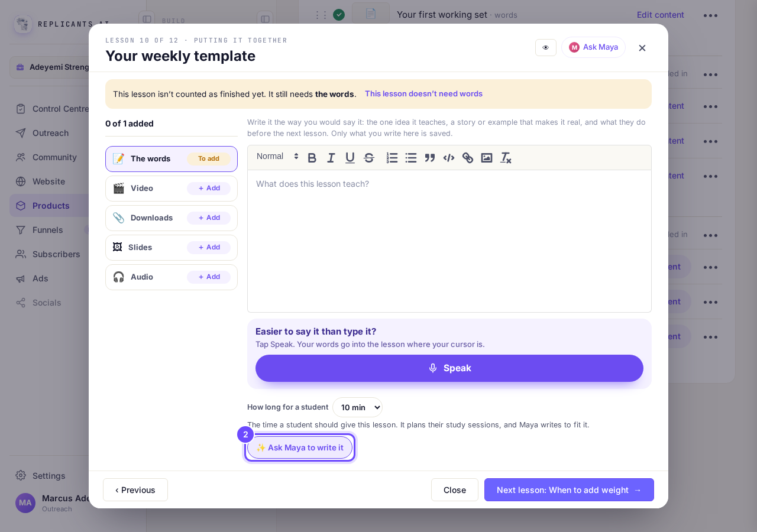Click the Funnels filter icon in the sidebar
757x532 pixels.
(x=21, y=230)
